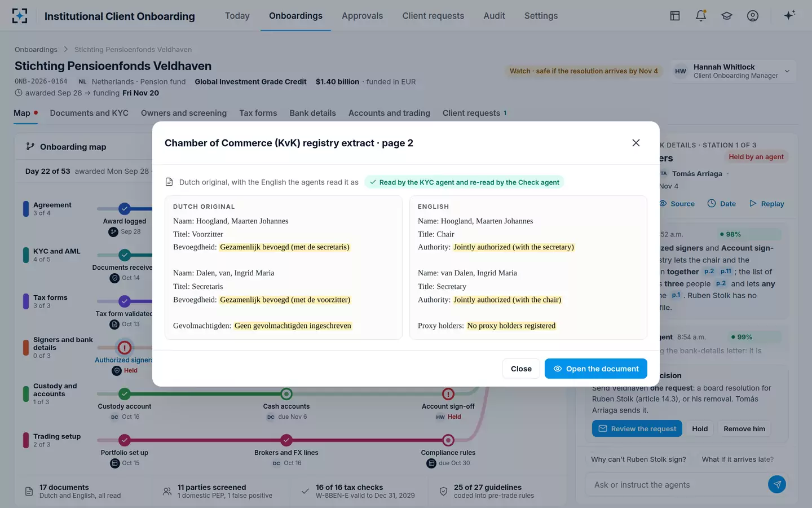Open Accounts and trading tab

389,113
